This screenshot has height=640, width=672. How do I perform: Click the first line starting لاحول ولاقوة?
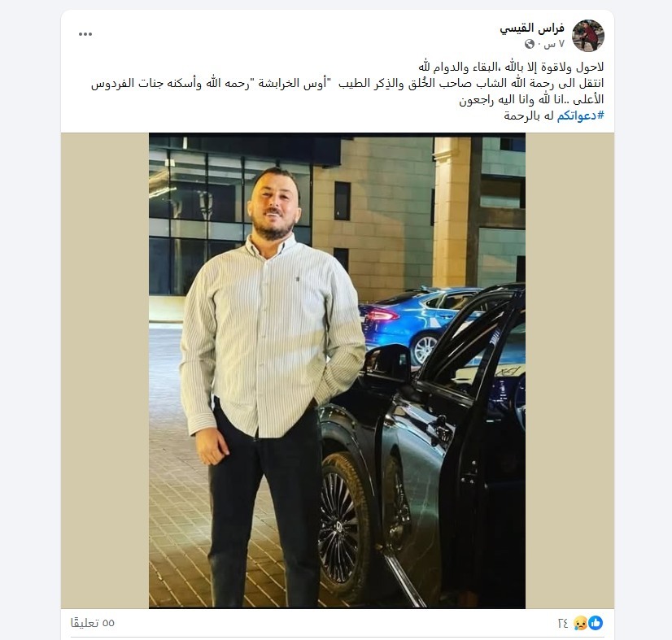(x=511, y=67)
